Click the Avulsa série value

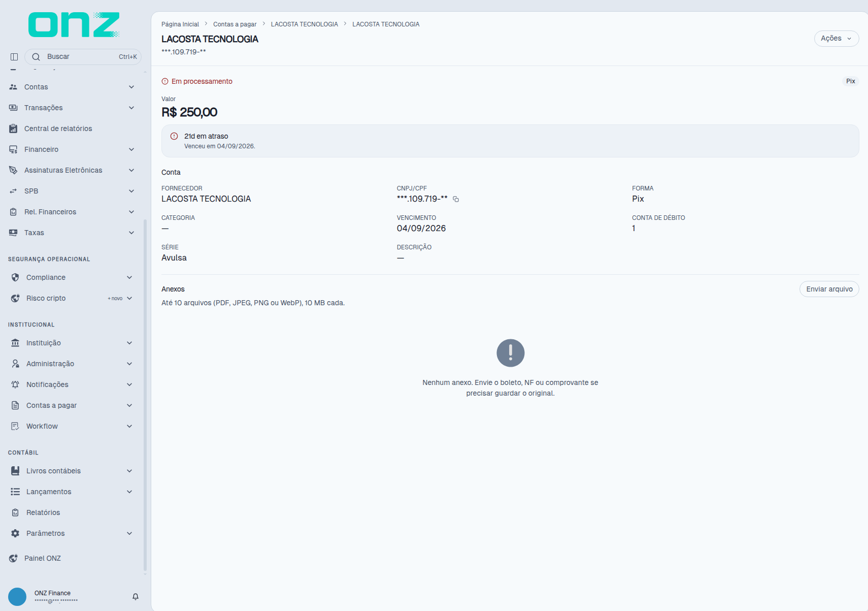coord(174,258)
